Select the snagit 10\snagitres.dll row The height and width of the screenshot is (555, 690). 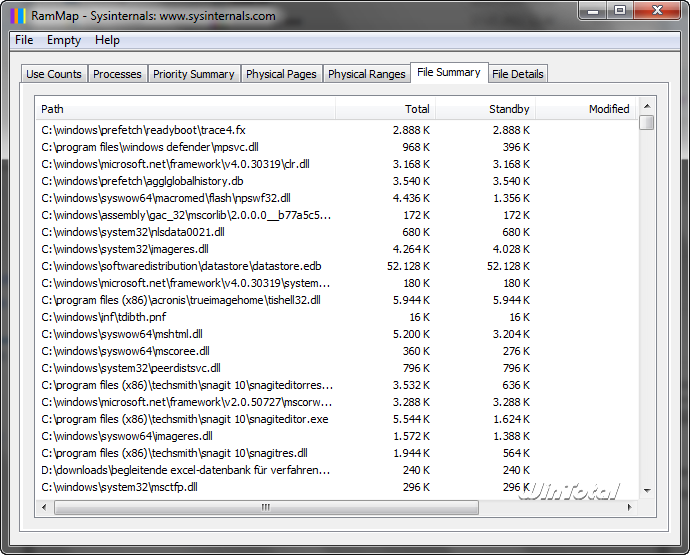(336, 453)
